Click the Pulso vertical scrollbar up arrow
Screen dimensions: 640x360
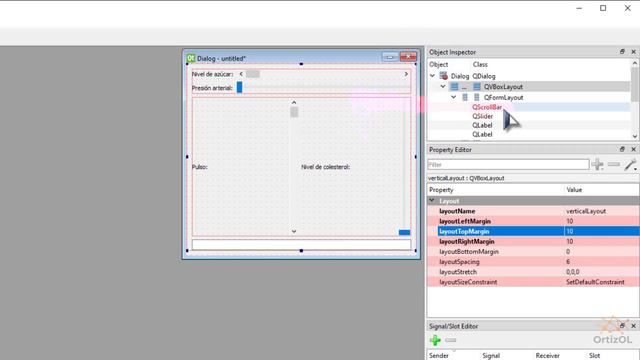294,102
